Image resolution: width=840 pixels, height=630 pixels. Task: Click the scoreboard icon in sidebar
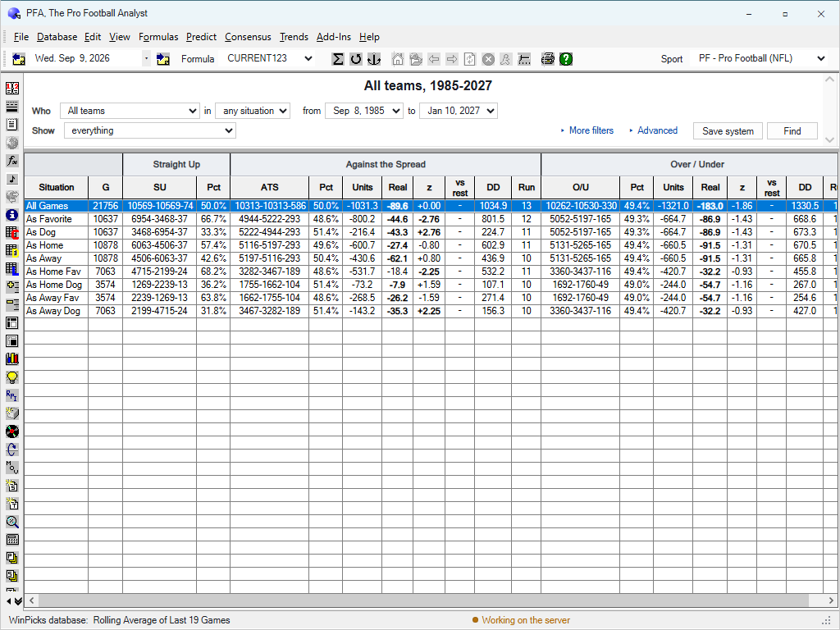pyautogui.click(x=11, y=88)
